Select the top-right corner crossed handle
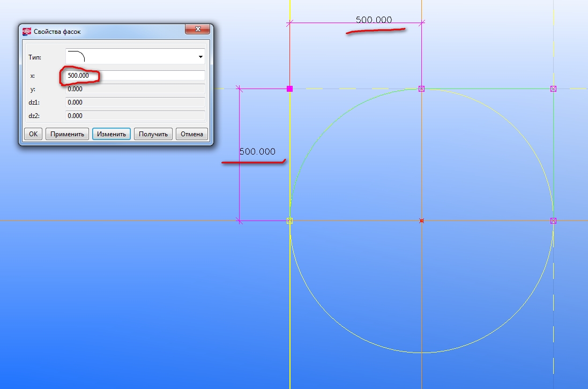The height and width of the screenshot is (389, 588). (x=553, y=89)
